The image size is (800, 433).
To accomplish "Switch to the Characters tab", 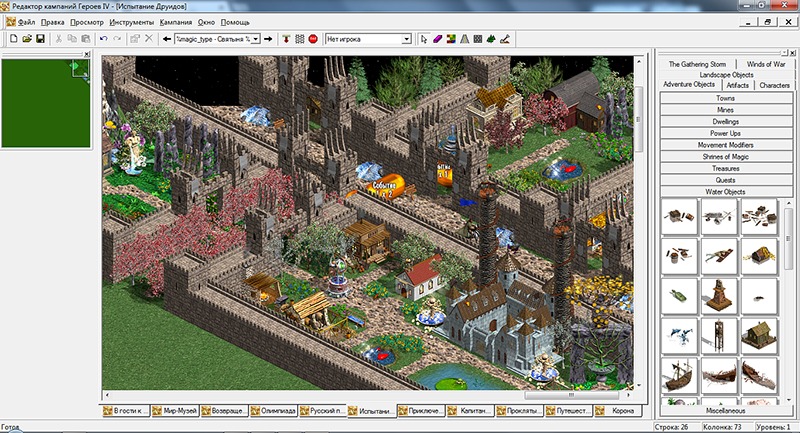I will tap(774, 85).
